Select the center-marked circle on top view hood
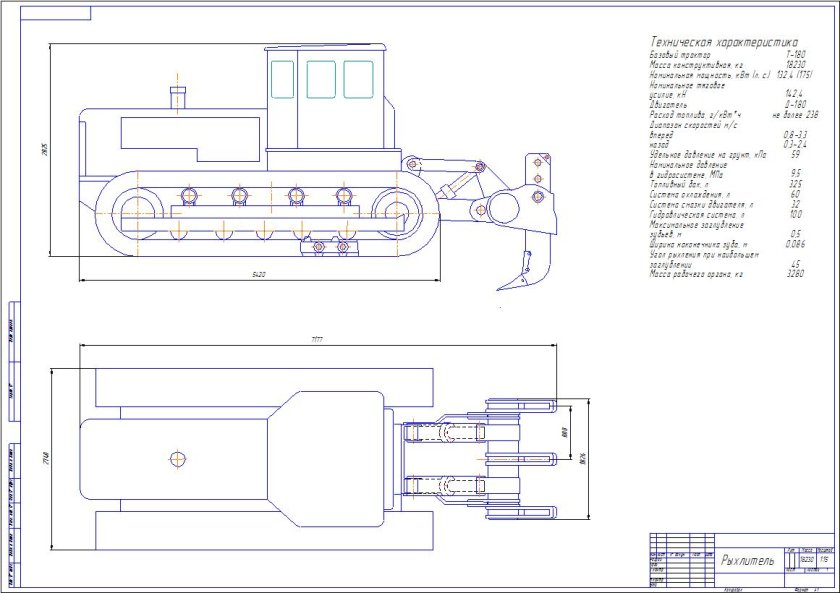The height and width of the screenshot is (593, 840). click(x=178, y=459)
